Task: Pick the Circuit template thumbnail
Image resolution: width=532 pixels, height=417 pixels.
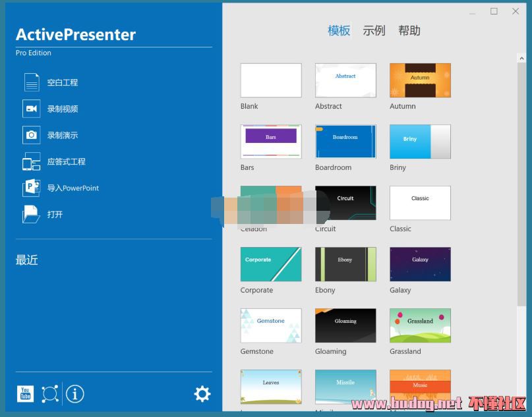Action: click(x=345, y=203)
